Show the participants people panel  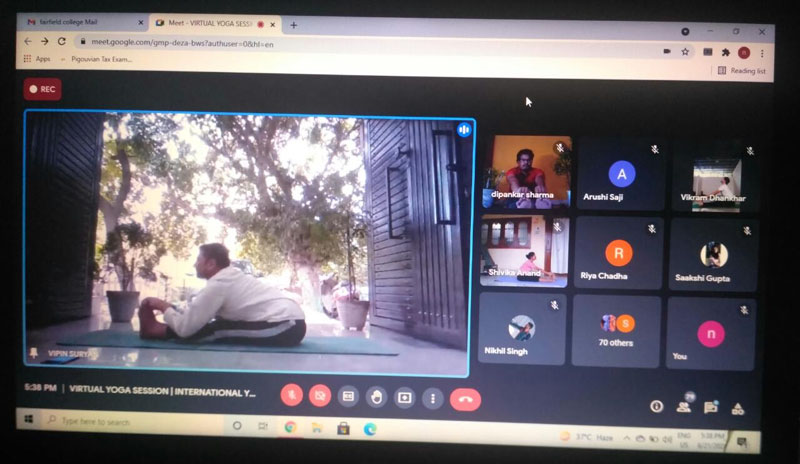pyautogui.click(x=684, y=406)
